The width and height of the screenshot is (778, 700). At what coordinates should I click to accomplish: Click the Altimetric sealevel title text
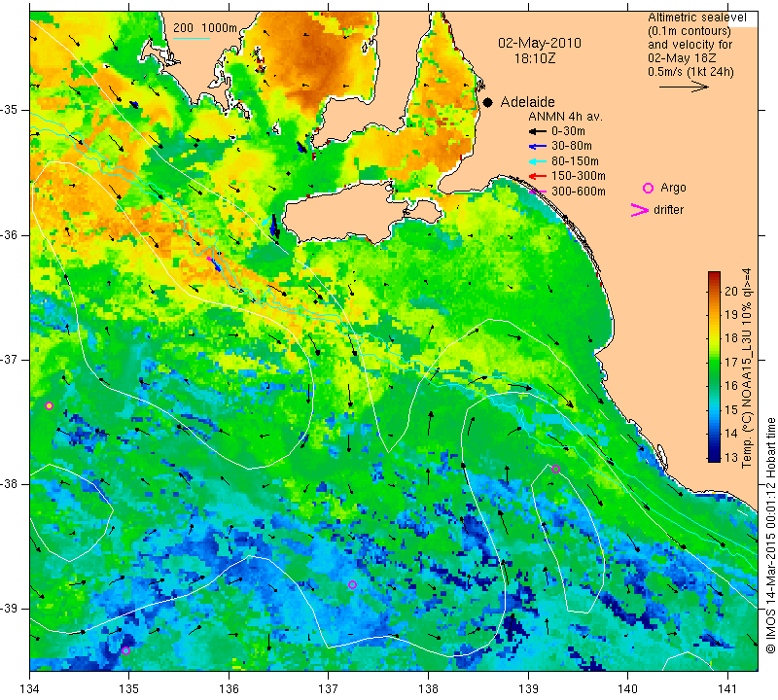697,17
